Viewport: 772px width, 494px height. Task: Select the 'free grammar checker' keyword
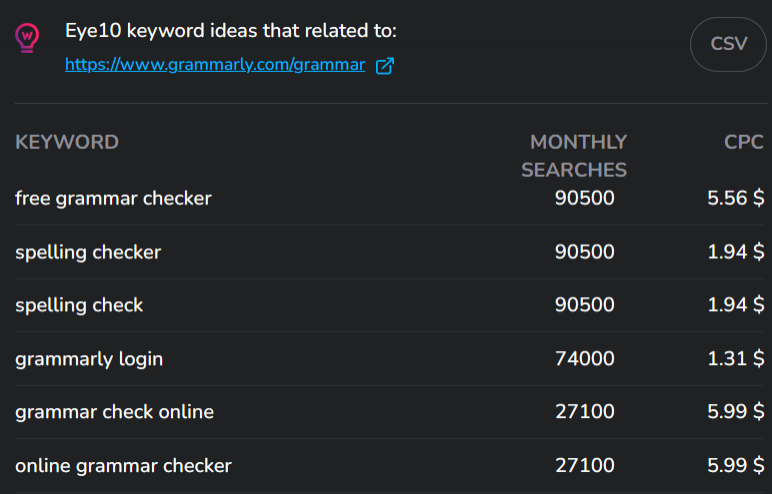pos(113,198)
